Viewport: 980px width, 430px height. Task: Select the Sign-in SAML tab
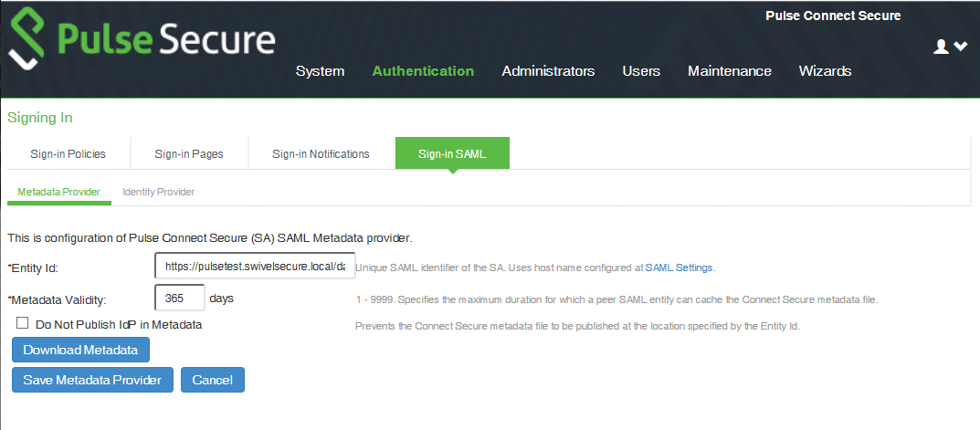click(452, 153)
